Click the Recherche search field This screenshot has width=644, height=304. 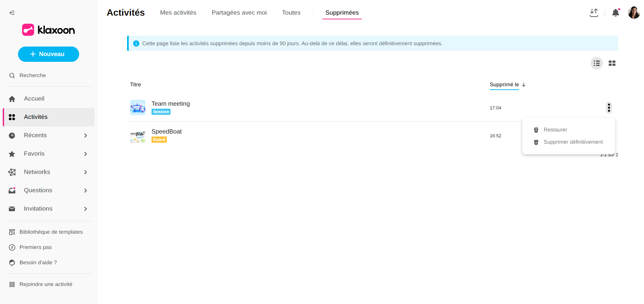(x=33, y=75)
